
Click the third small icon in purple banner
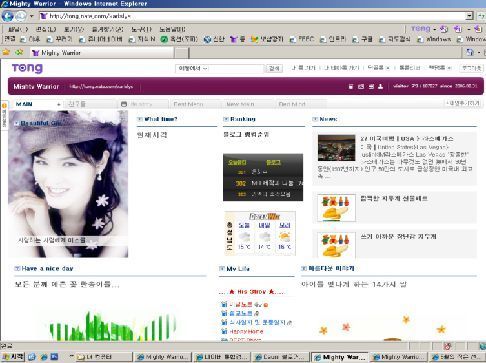click(x=371, y=87)
